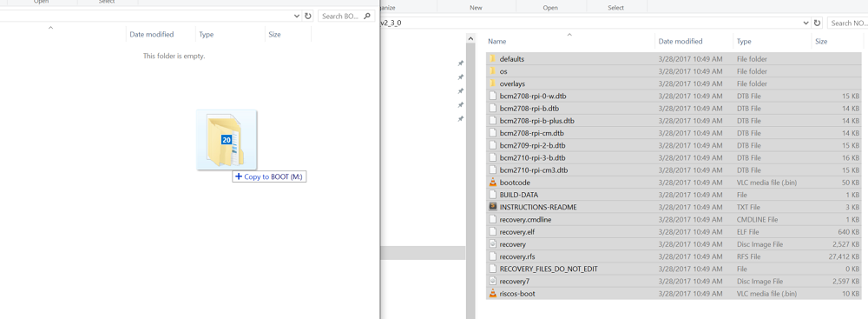The width and height of the screenshot is (868, 319).
Task: Refresh the BOOT drive window
Action: tap(308, 17)
